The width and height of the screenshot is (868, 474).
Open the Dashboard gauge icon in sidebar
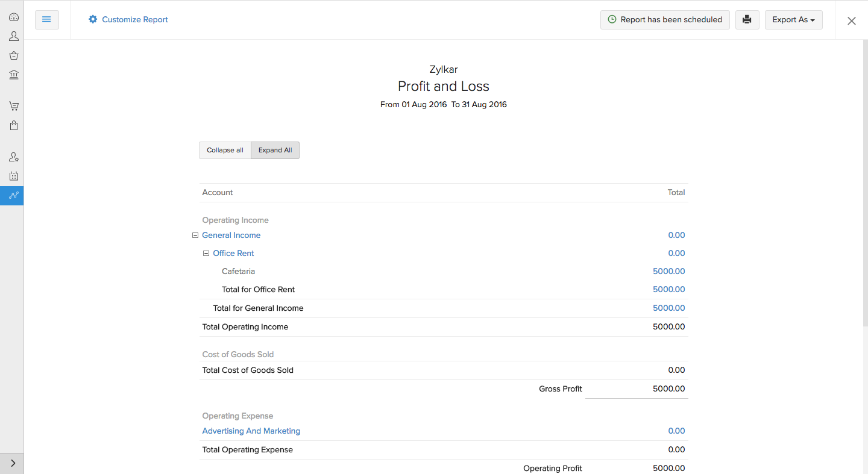click(13, 17)
